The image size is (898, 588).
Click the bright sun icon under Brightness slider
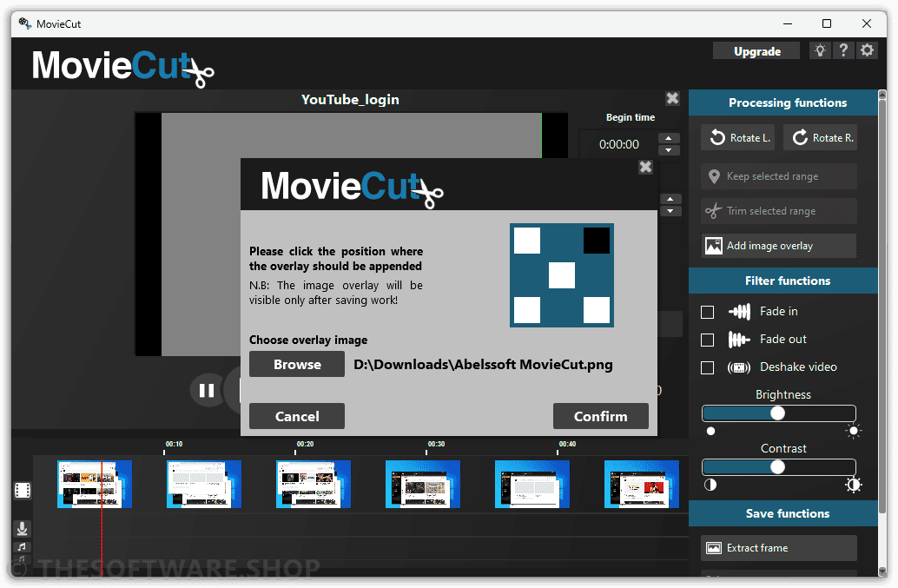click(854, 431)
